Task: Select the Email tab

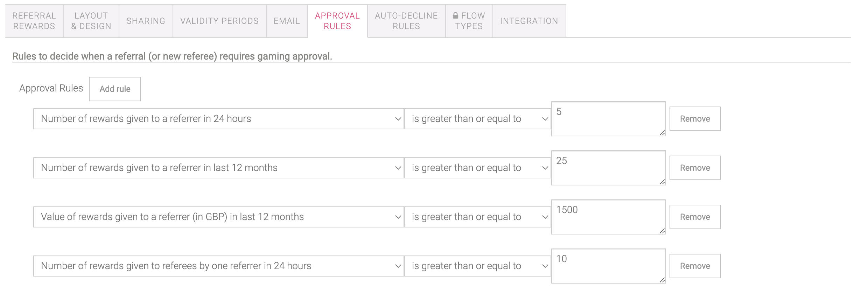Action: coord(287,21)
